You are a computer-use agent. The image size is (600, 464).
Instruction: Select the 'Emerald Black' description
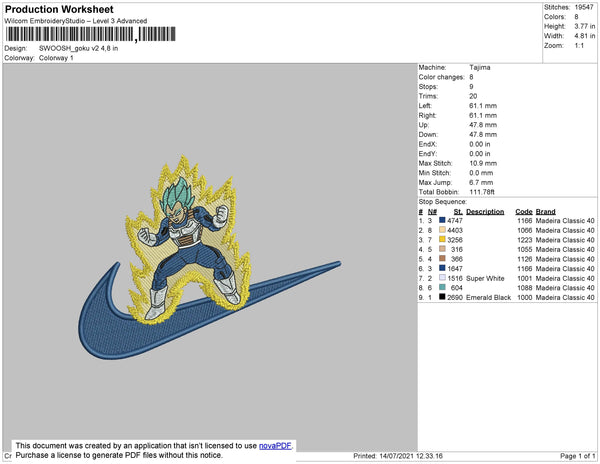488,298
